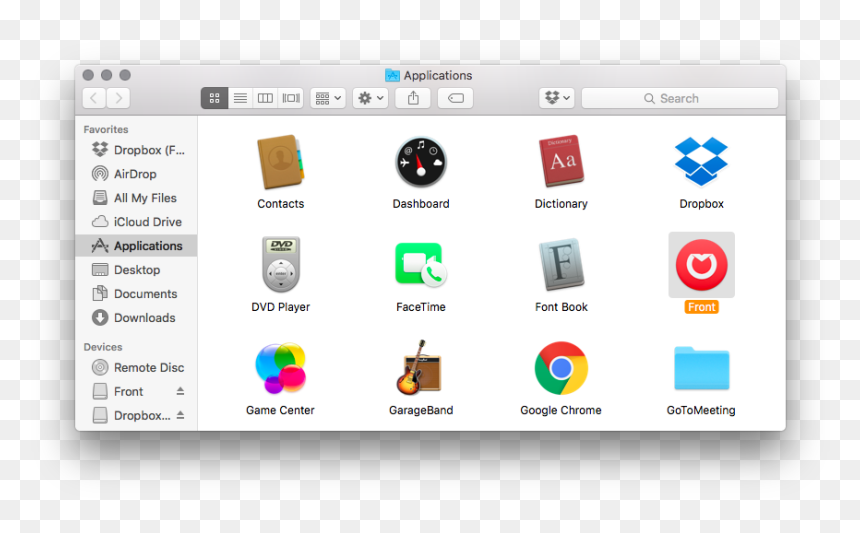This screenshot has height=533, width=860.
Task: Select the GoToMeeting folder icon
Action: [701, 368]
